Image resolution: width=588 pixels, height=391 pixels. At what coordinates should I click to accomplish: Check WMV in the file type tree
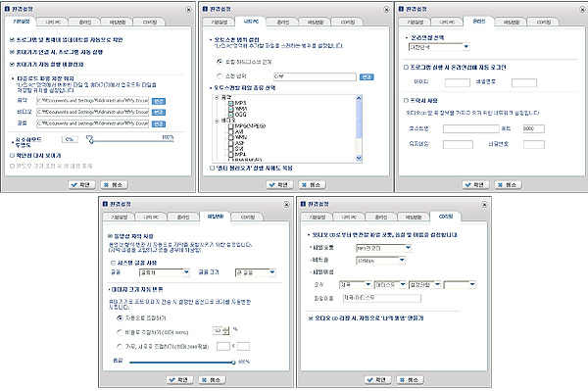coord(231,137)
